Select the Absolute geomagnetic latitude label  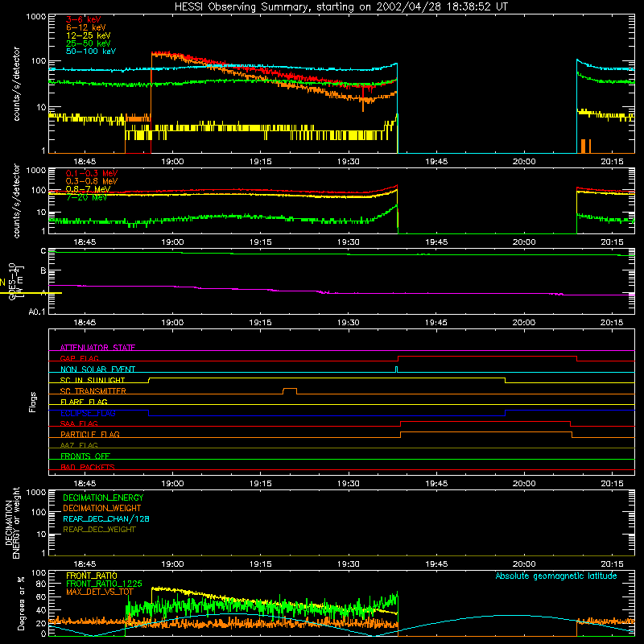[556, 576]
